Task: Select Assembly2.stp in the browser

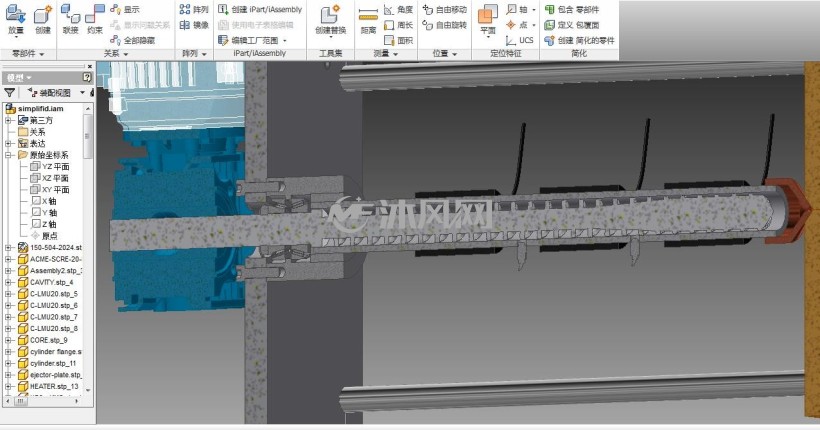Action: tap(50, 270)
